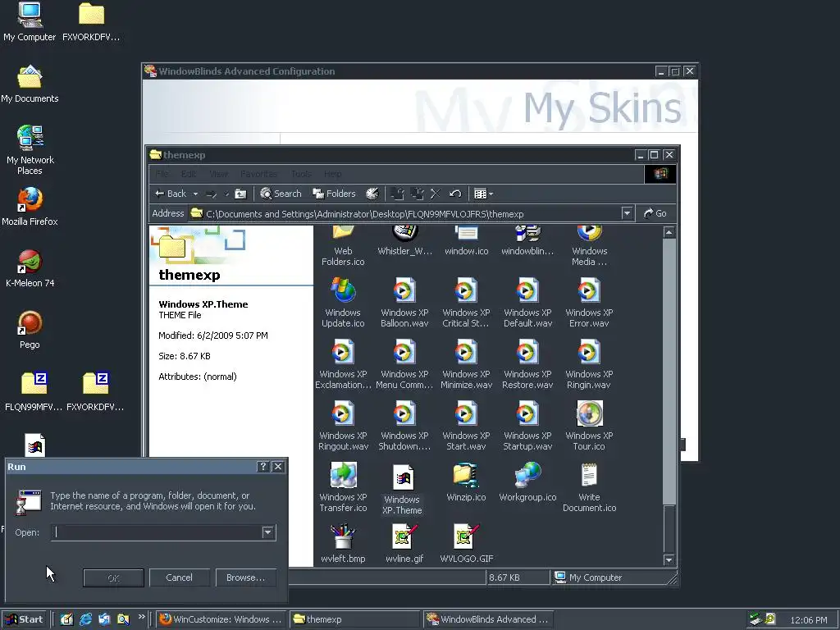Viewport: 840px width, 630px height.
Task: Switch to WindowBlinds Advanced taskbar button
Action: point(488,619)
